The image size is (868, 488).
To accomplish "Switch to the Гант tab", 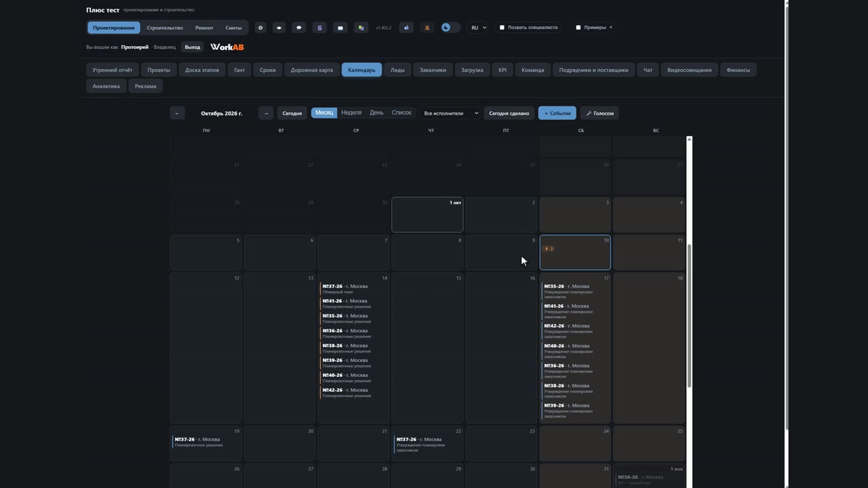I will [239, 70].
